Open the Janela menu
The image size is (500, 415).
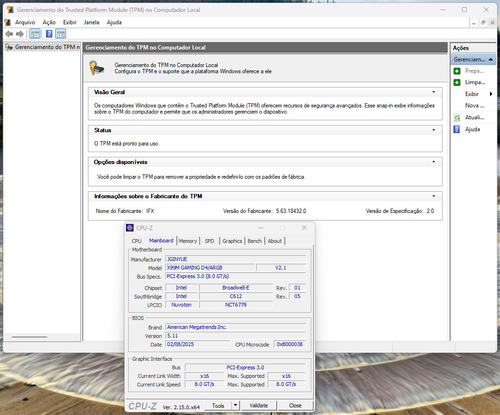click(92, 22)
